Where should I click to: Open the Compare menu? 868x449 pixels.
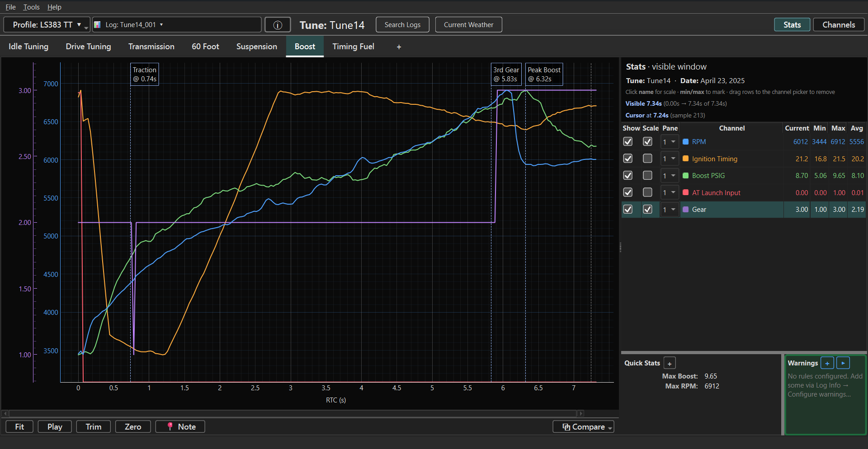[x=583, y=426]
